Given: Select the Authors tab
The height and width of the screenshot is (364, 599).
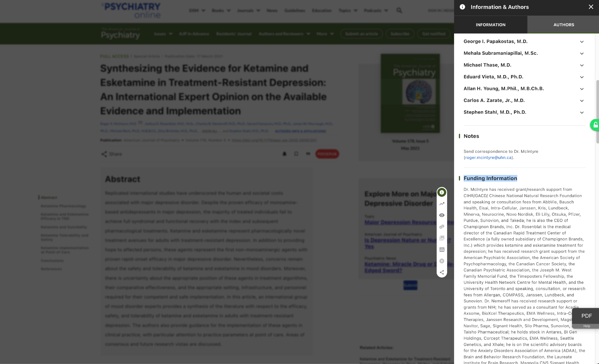Looking at the screenshot, I should (x=564, y=25).
